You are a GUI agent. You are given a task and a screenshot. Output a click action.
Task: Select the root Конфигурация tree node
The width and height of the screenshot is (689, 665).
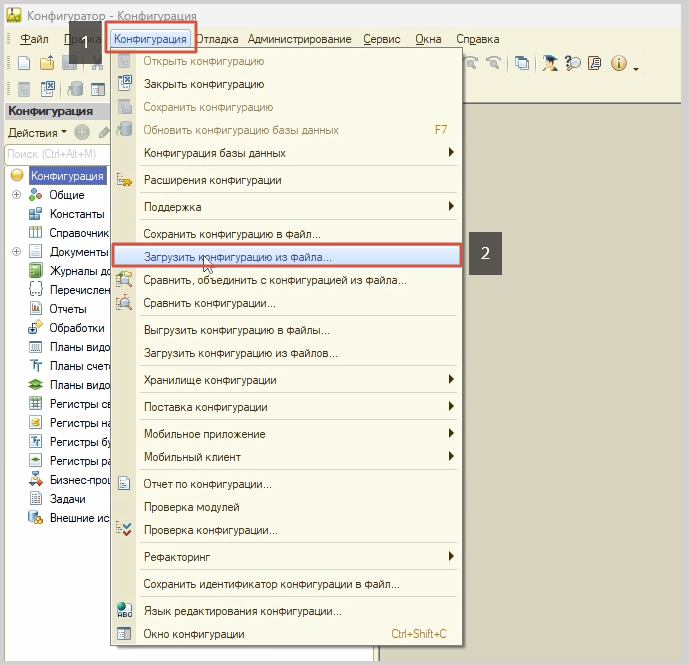point(66,176)
